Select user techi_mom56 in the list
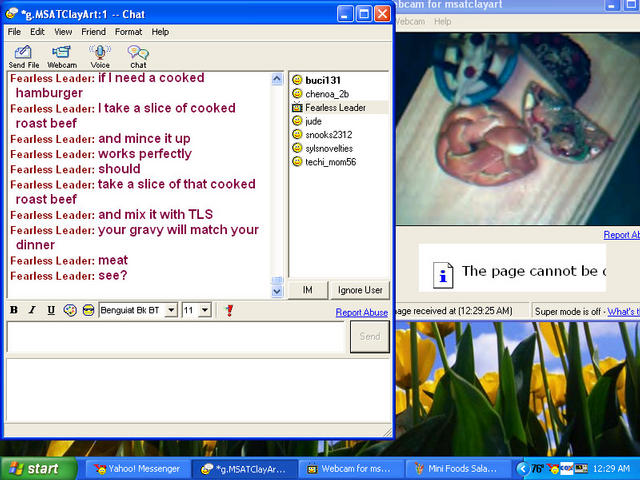 click(331, 162)
